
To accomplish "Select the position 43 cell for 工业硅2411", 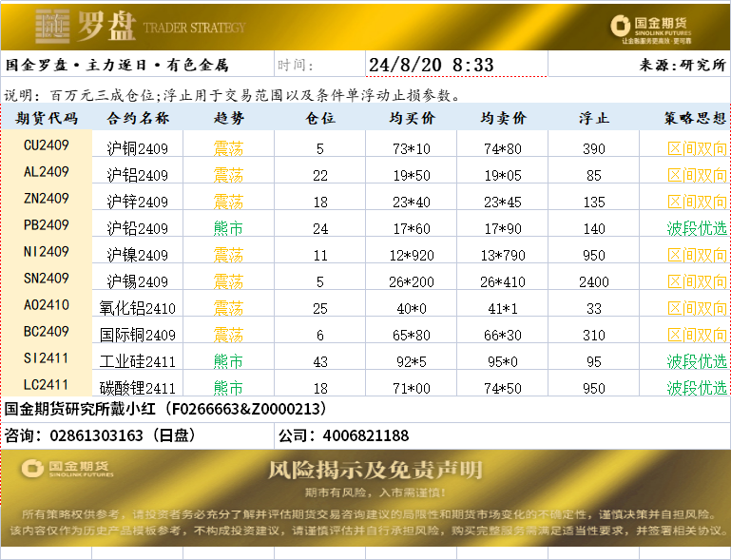I will (319, 357).
